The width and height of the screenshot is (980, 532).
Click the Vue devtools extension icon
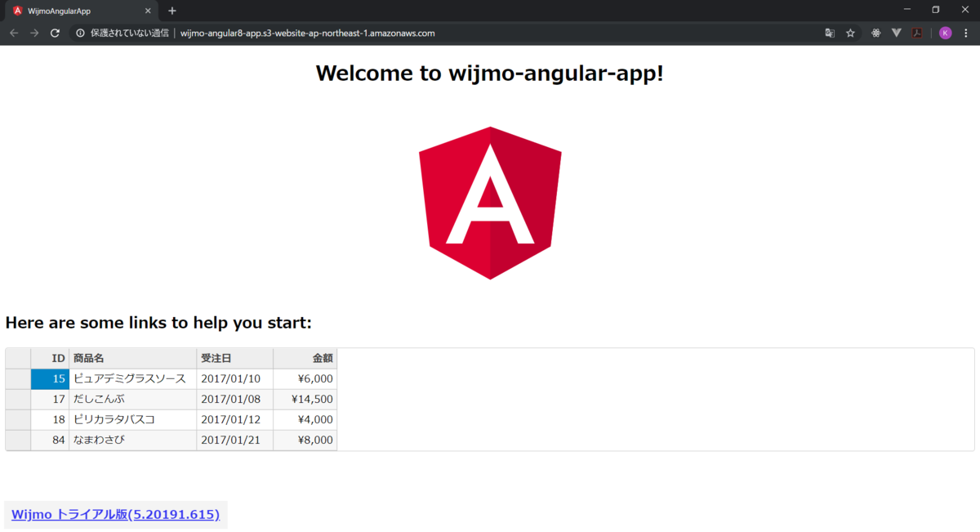[x=896, y=34]
